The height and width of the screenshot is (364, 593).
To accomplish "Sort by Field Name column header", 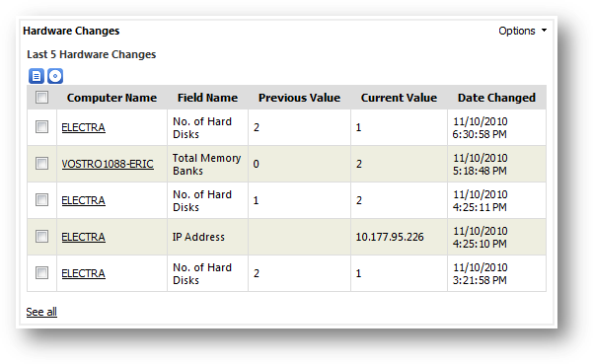I will 207,98.
